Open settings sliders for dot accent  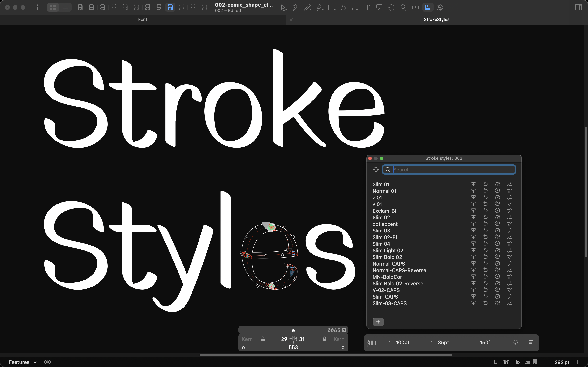[510, 224]
